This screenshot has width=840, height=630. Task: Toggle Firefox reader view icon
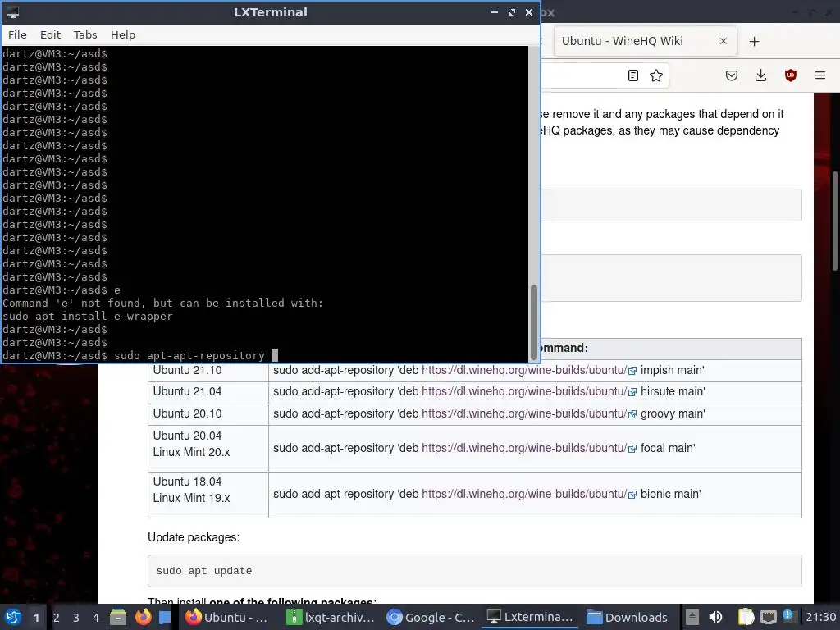pos(632,75)
